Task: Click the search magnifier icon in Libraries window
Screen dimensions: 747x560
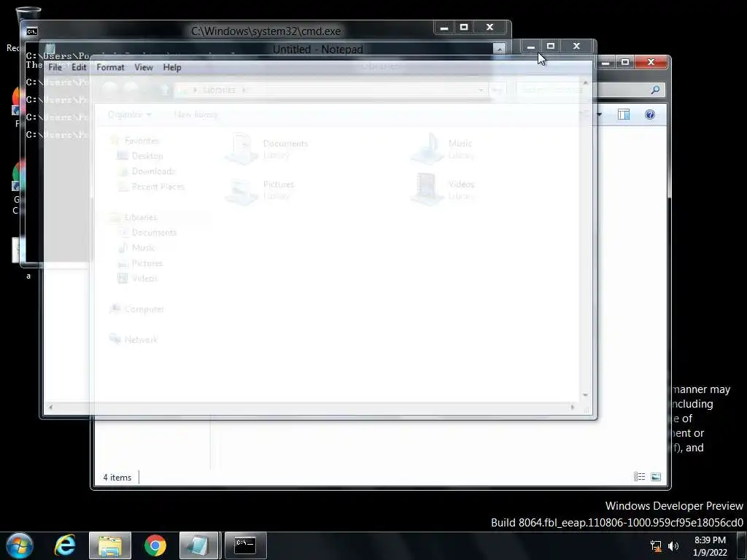Action: (655, 90)
